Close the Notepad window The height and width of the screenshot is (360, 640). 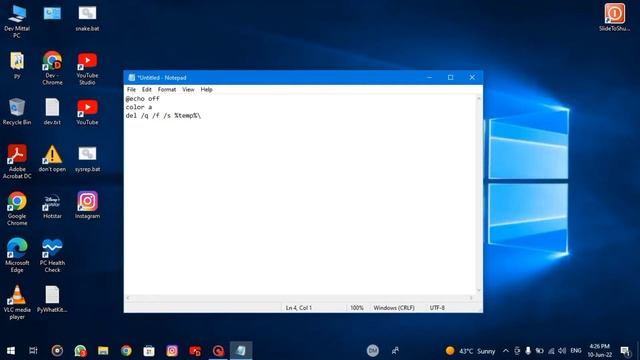click(472, 78)
